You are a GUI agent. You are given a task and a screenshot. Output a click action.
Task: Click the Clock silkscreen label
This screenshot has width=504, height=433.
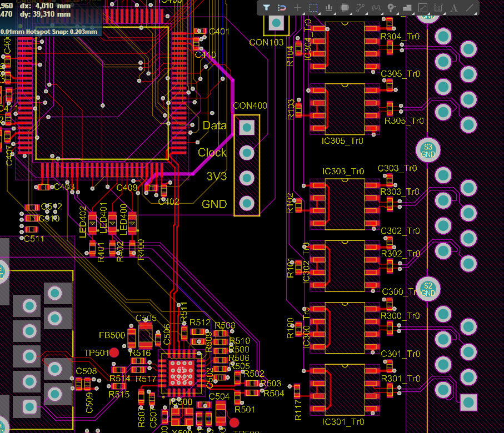pyautogui.click(x=212, y=152)
